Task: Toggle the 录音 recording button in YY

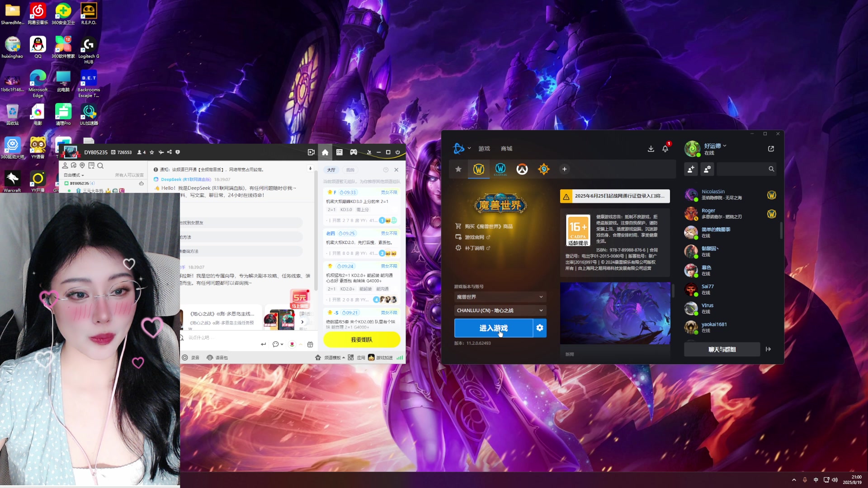Action: pyautogui.click(x=190, y=357)
